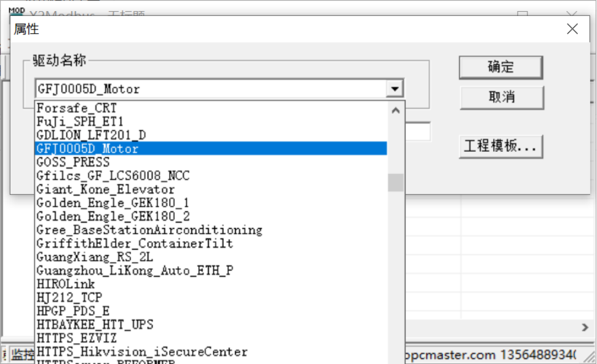Pick Gree_BaseStationAirconditioning driver
The image size is (597, 364).
[211, 230]
